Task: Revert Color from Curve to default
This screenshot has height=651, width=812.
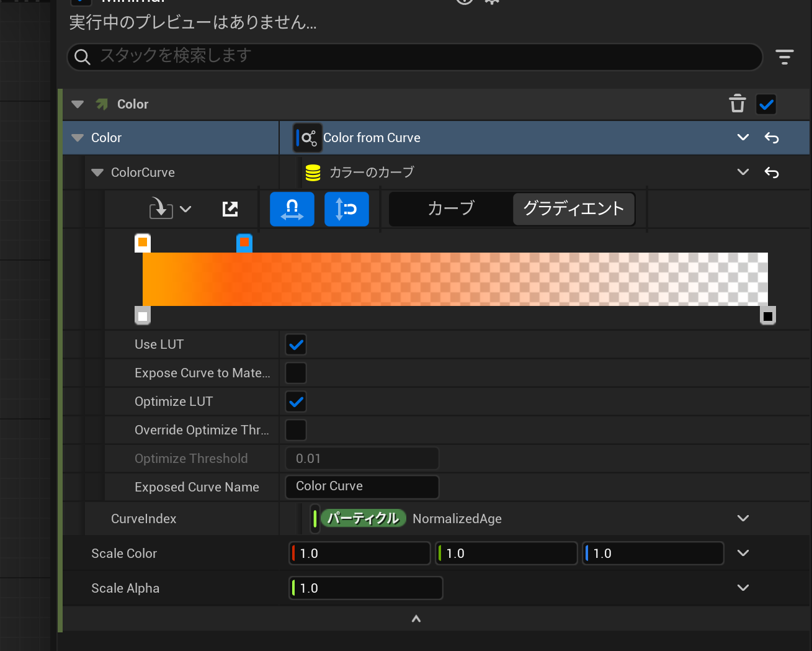Action: click(x=771, y=137)
